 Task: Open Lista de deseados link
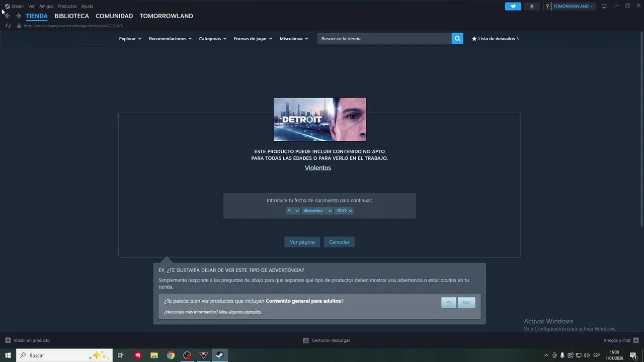[495, 39]
